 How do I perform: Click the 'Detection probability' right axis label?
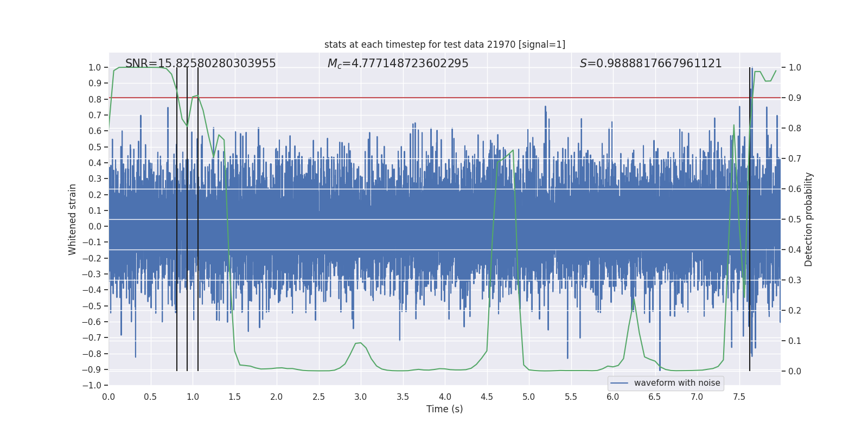point(808,219)
